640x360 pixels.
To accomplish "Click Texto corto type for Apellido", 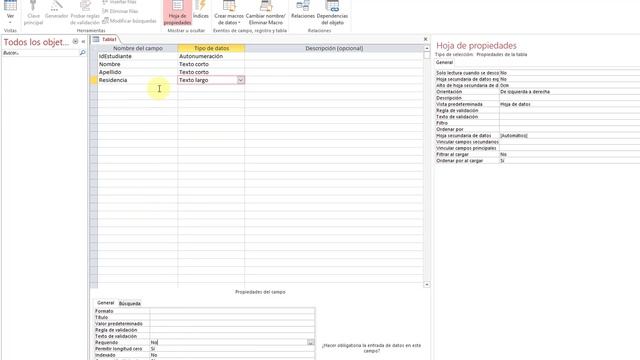I will point(211,72).
